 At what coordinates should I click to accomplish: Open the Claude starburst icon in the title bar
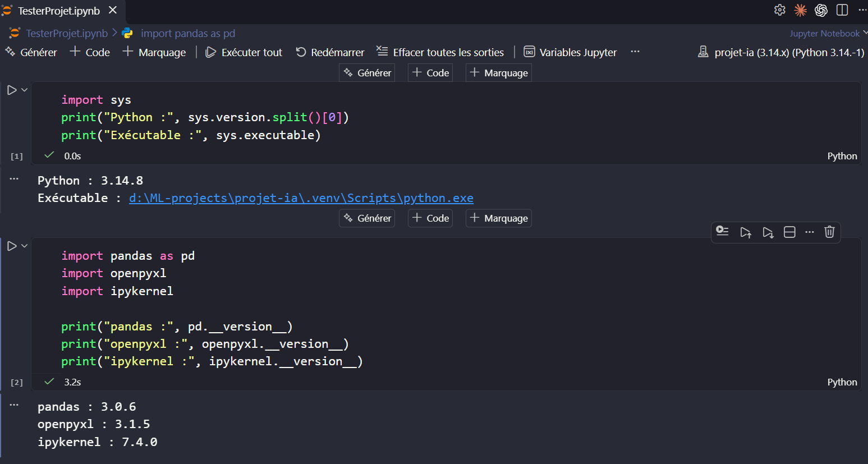click(801, 10)
